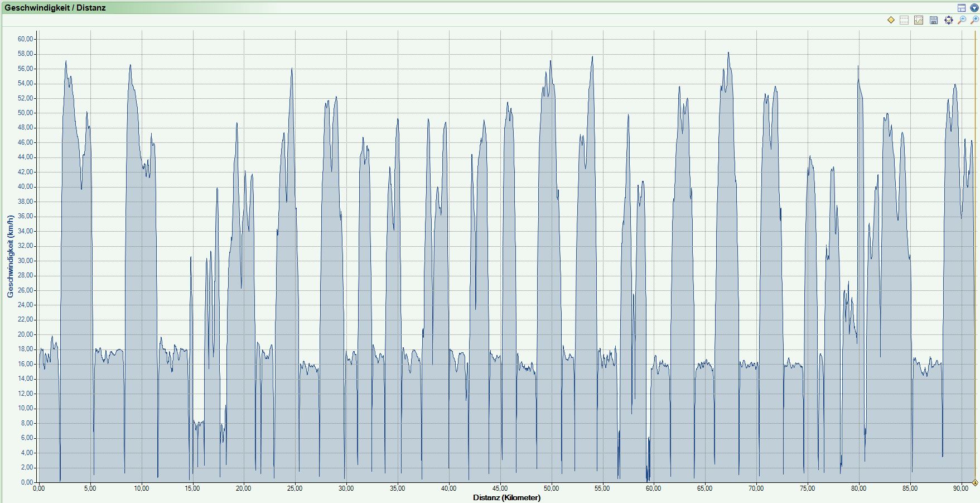Click the 'Geschwindigkeit / Distanz' panel title
The image size is (980, 503).
pyautogui.click(x=55, y=8)
